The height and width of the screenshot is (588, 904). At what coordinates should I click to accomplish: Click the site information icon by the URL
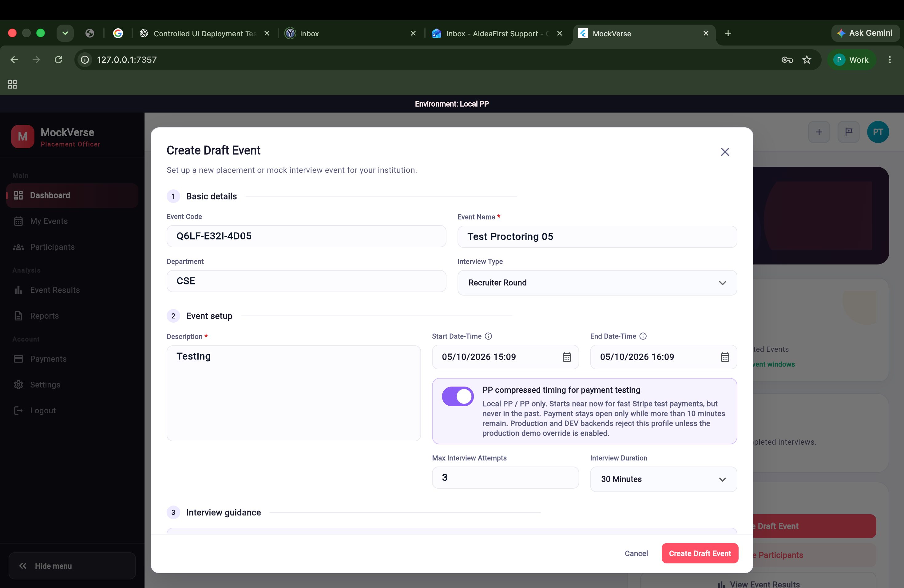coord(85,60)
